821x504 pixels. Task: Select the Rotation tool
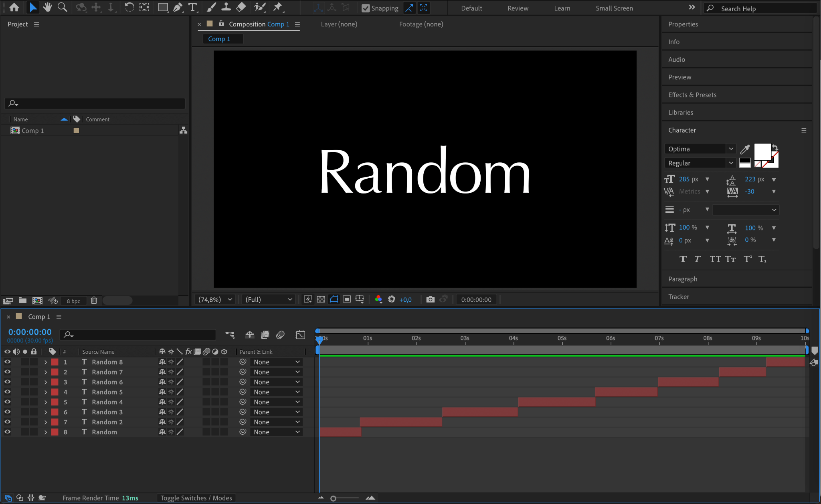[x=129, y=7]
